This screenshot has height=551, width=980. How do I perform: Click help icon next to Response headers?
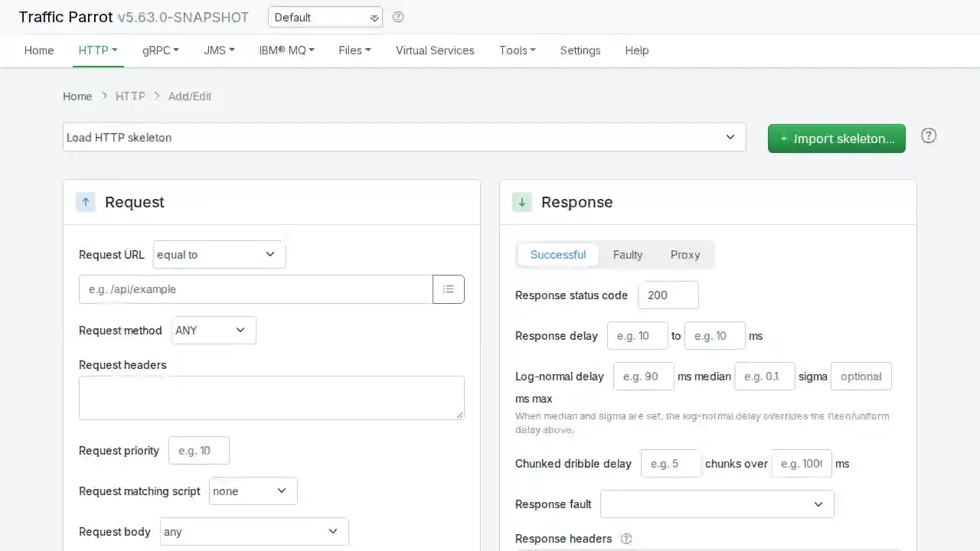pyautogui.click(x=626, y=539)
